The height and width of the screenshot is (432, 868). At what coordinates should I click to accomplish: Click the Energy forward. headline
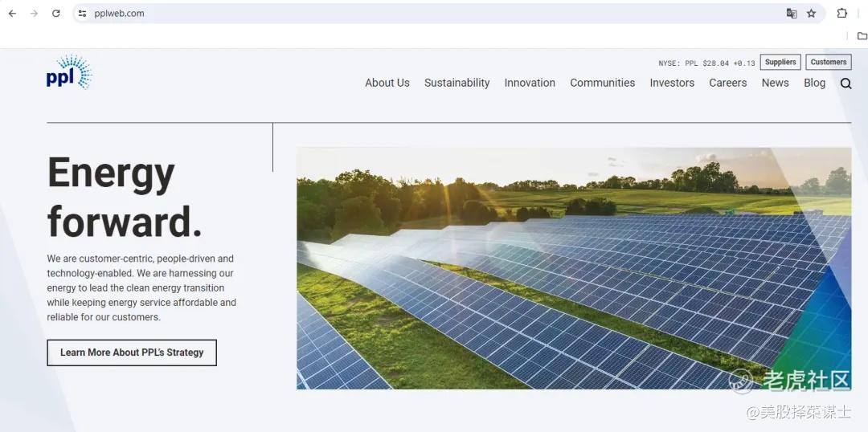pyautogui.click(x=125, y=198)
